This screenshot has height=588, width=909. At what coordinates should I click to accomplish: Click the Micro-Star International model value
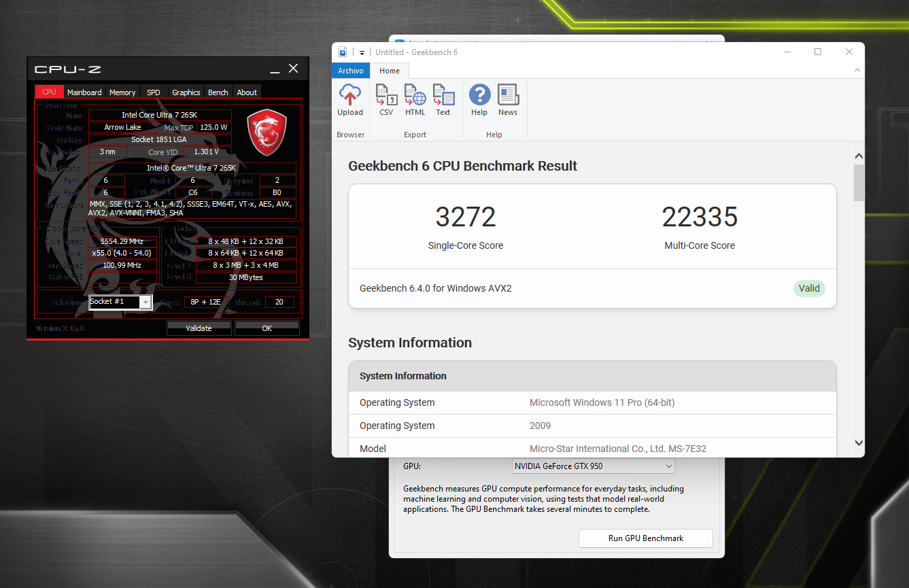pos(619,449)
